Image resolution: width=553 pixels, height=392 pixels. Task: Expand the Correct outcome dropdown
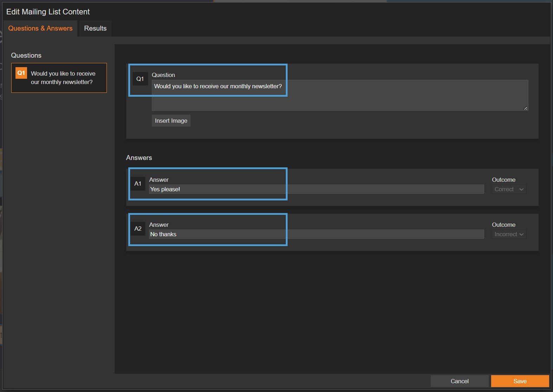(x=509, y=189)
